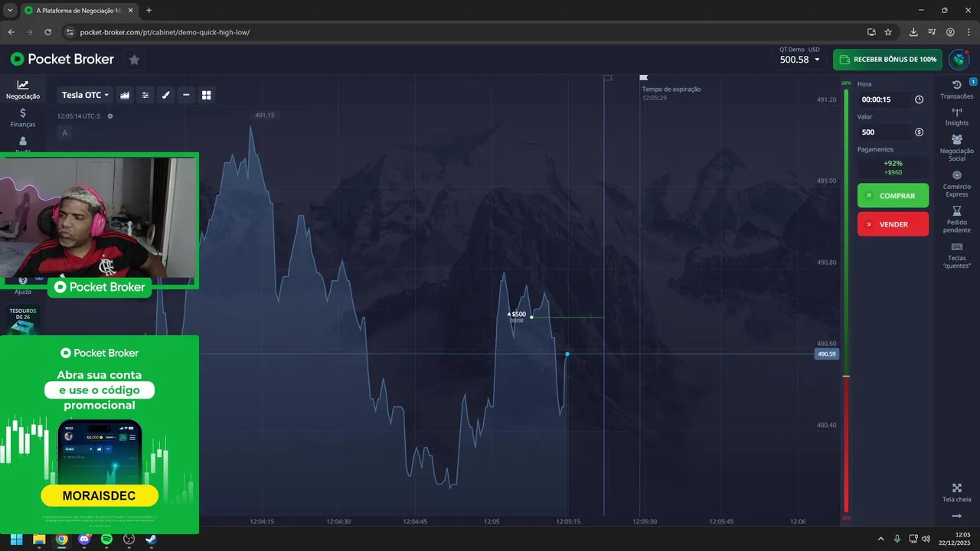Click the Pocket Broker logo
This screenshot has height=551, width=980.
[x=62, y=59]
